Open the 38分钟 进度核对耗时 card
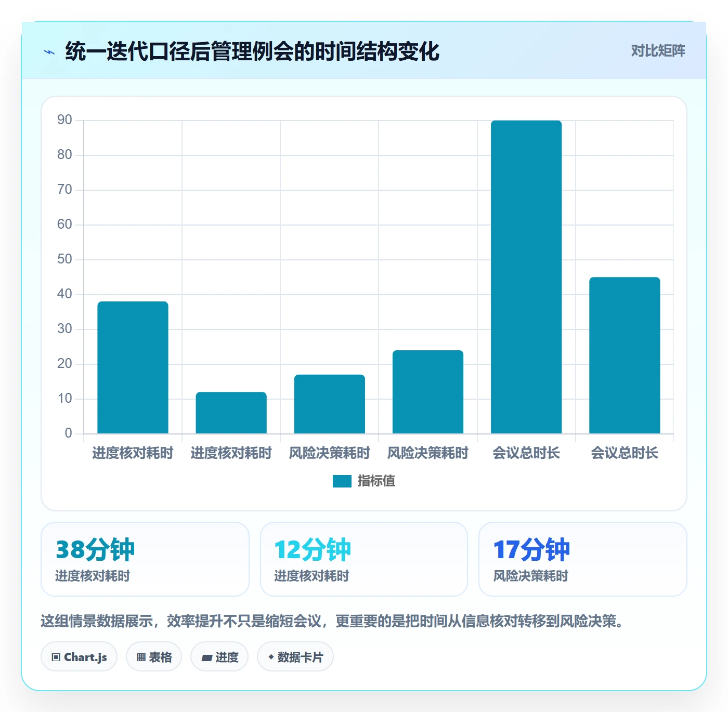The image size is (728, 712). pyautogui.click(x=145, y=559)
